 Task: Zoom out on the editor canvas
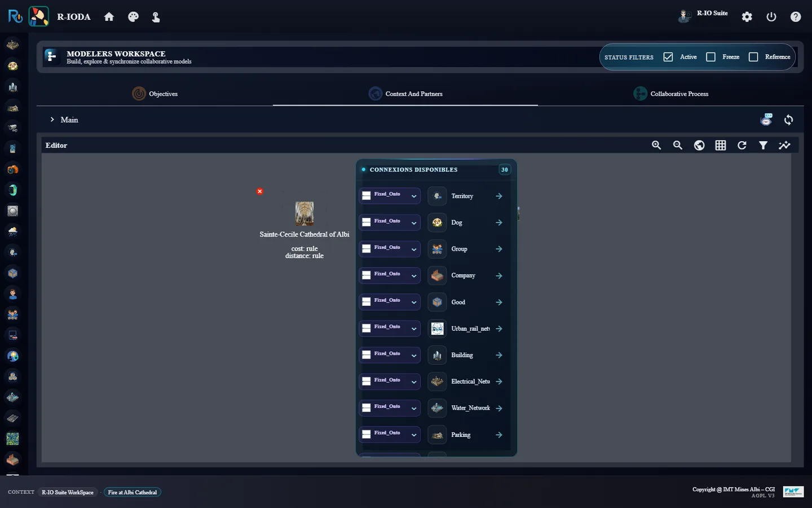[x=678, y=145]
